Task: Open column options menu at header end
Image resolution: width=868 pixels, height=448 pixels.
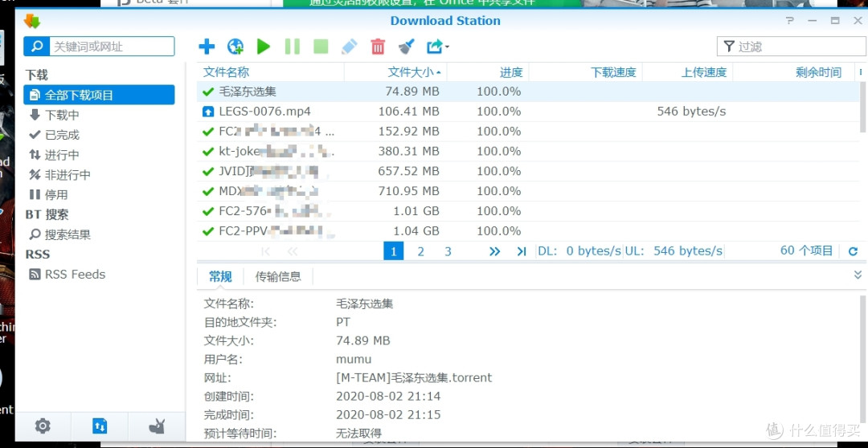Action: click(x=861, y=72)
